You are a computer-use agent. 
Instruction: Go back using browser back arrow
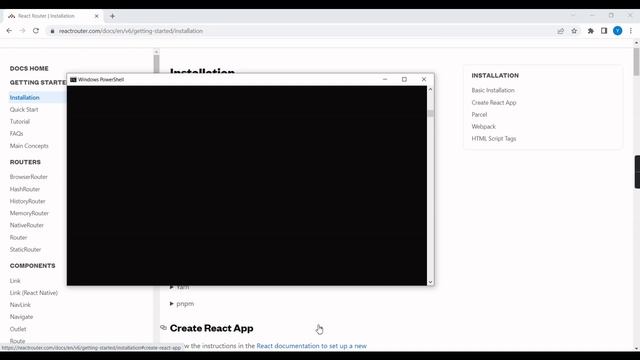pyautogui.click(x=9, y=31)
